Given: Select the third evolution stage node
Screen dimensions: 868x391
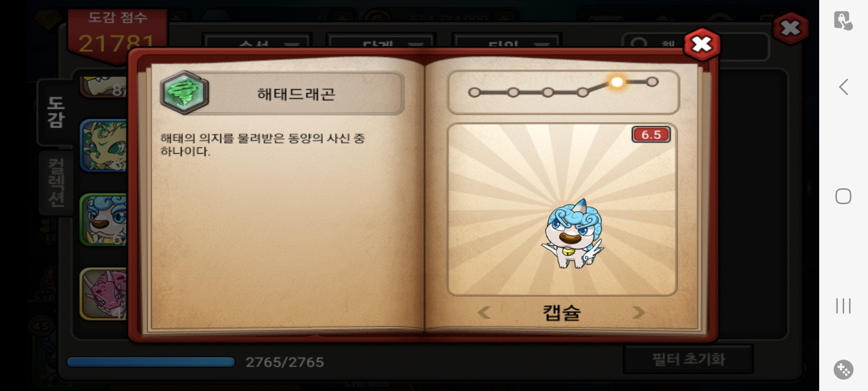Looking at the screenshot, I should [548, 92].
